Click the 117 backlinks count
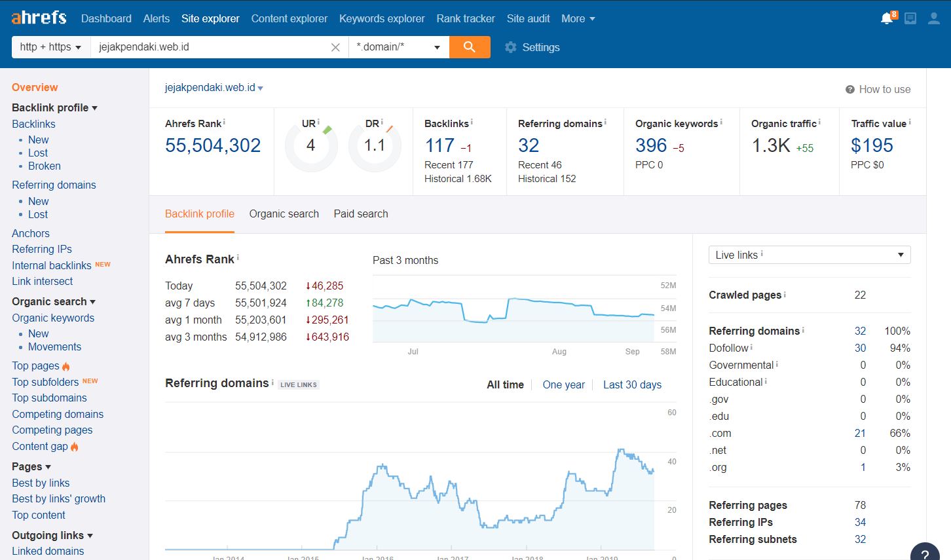 pos(439,145)
